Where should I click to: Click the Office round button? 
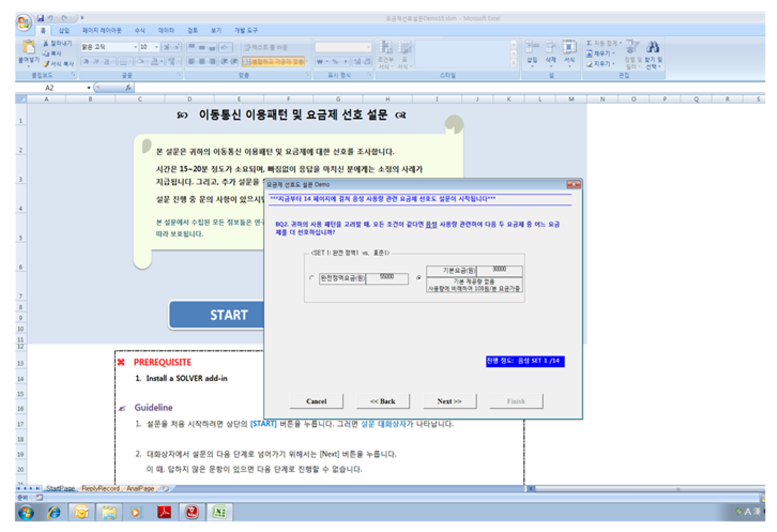[x=23, y=23]
